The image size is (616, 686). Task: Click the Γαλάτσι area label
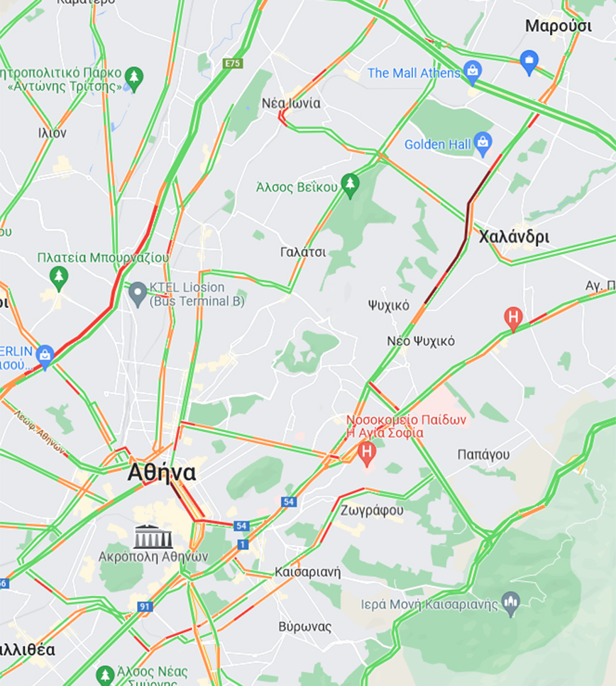[303, 253]
